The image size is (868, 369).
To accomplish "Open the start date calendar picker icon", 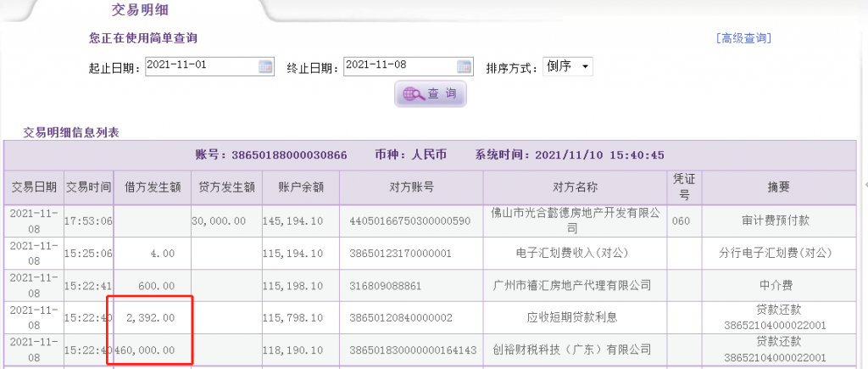I will click(x=265, y=66).
